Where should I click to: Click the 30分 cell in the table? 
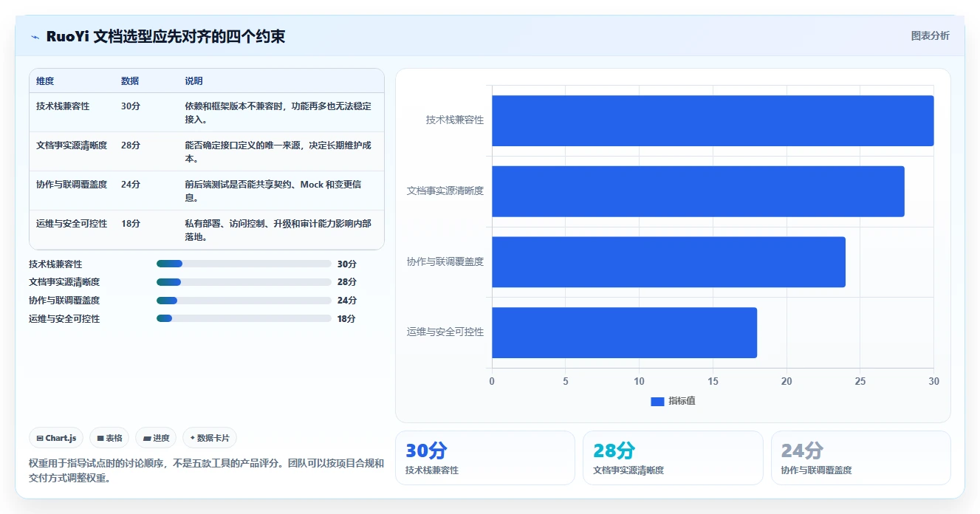[131, 106]
